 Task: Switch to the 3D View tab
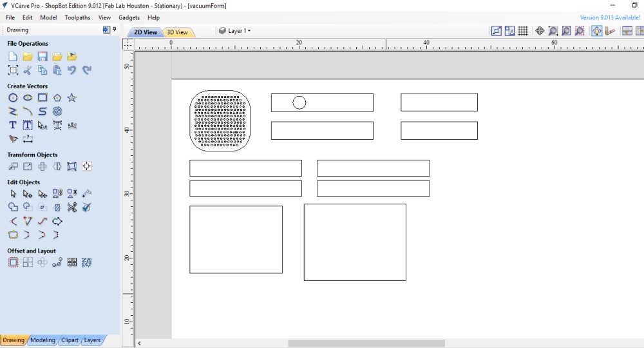(x=178, y=32)
